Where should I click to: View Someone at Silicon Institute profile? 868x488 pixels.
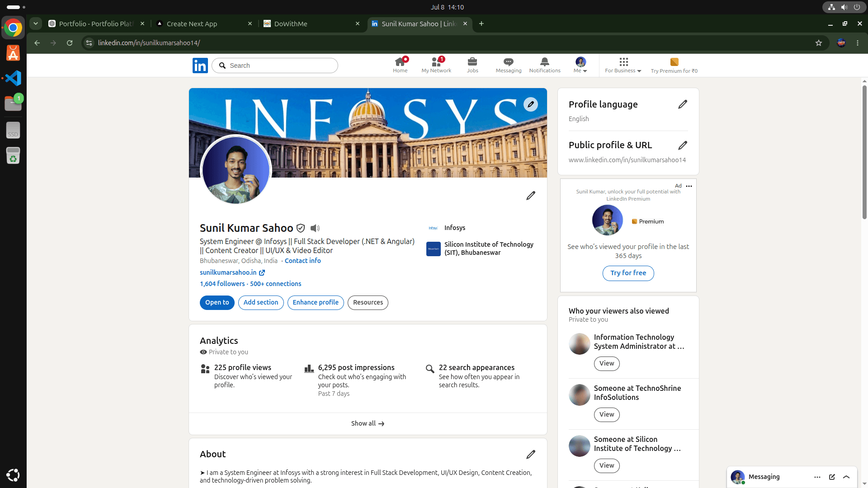pyautogui.click(x=607, y=466)
